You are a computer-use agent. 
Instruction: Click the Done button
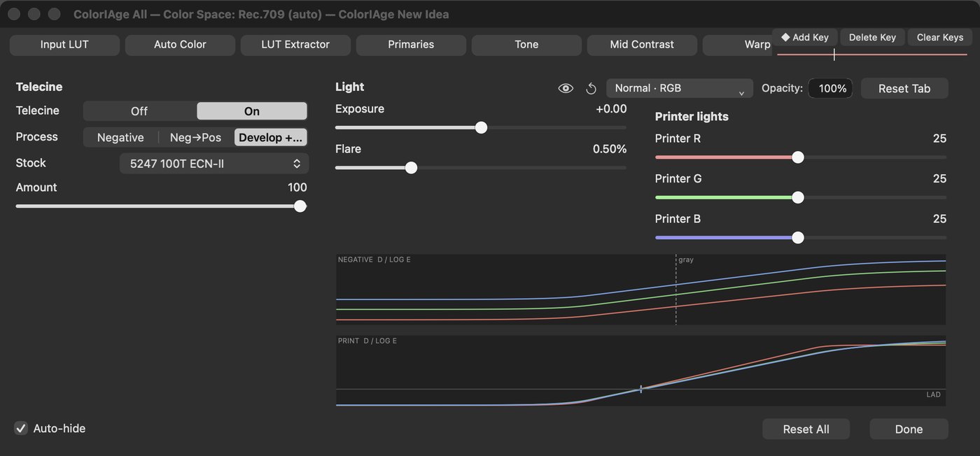(x=909, y=429)
